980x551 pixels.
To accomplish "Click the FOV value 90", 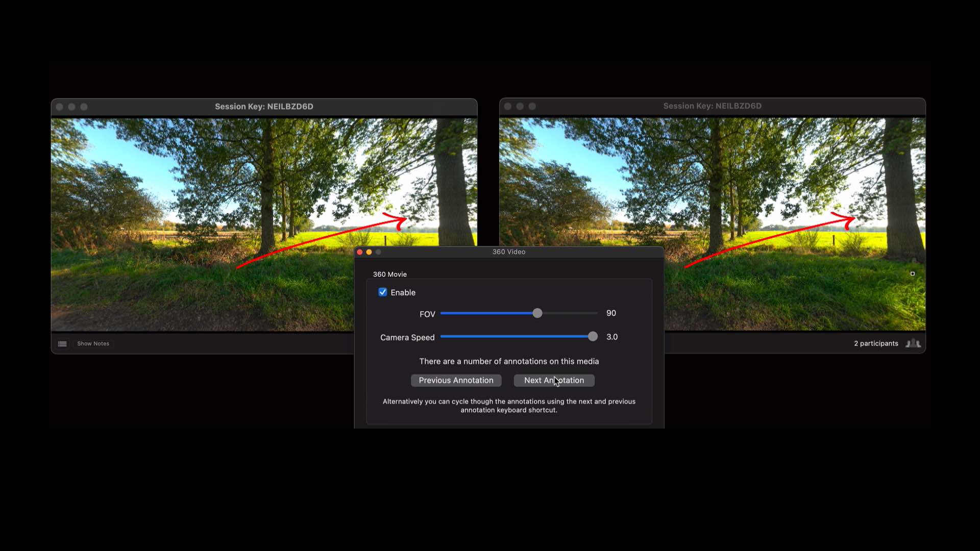I will 611,313.
